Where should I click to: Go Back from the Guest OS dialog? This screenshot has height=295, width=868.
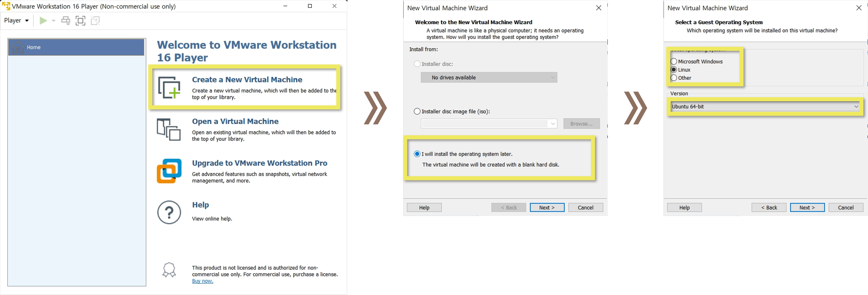[769, 208]
